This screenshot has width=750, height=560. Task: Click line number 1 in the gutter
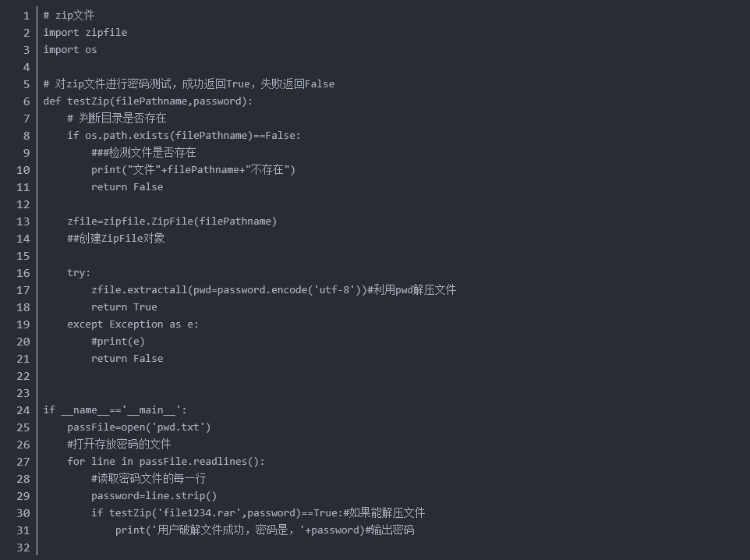coord(27,16)
